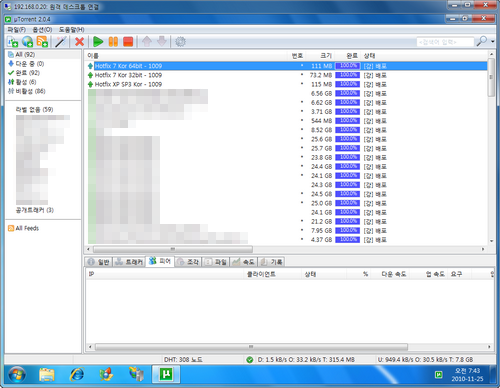The image size is (500, 388).
Task: Select 라벨 없음 (59) label
Action: [34, 109]
